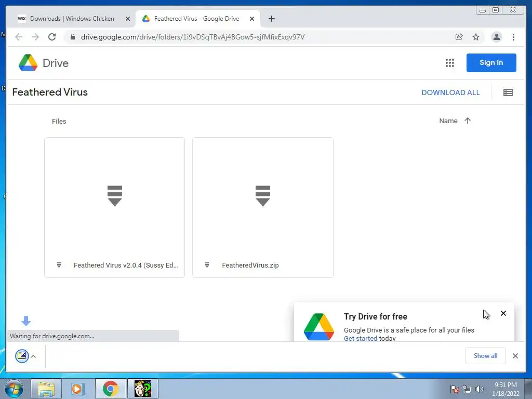Click the downloaded file icon in the download bar
This screenshot has width=532, height=399.
22,356
